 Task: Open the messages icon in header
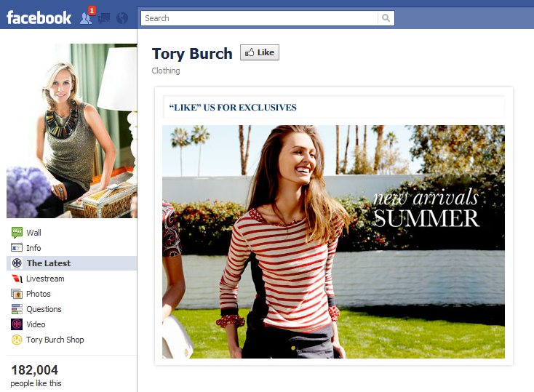(104, 18)
